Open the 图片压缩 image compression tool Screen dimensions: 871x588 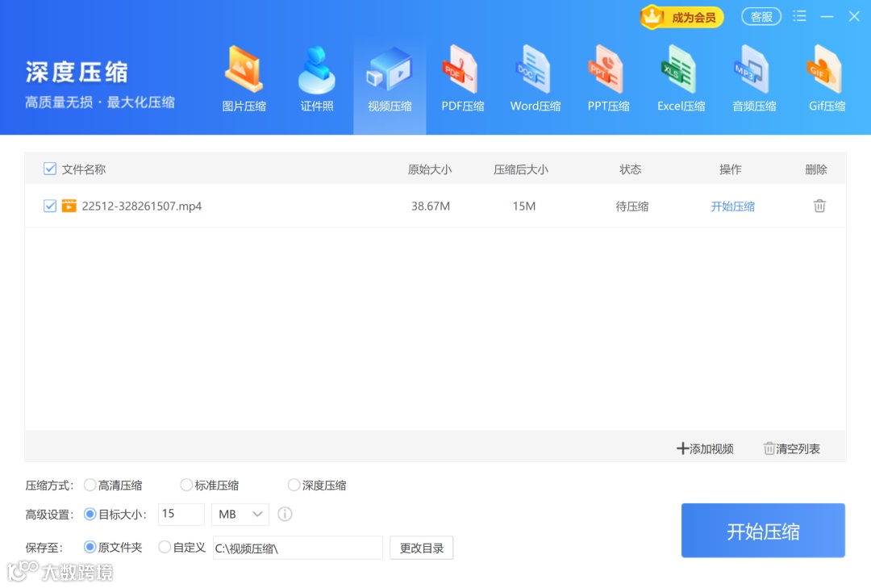244,79
